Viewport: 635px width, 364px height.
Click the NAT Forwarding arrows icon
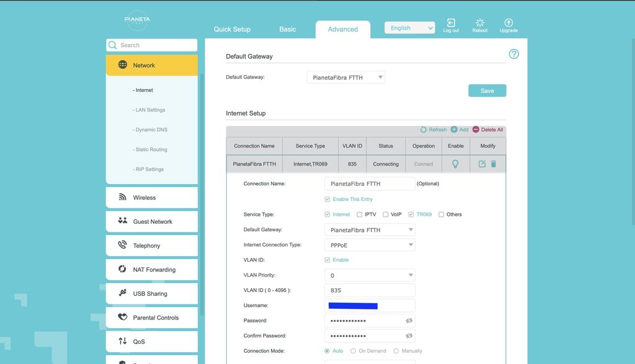[x=122, y=269]
